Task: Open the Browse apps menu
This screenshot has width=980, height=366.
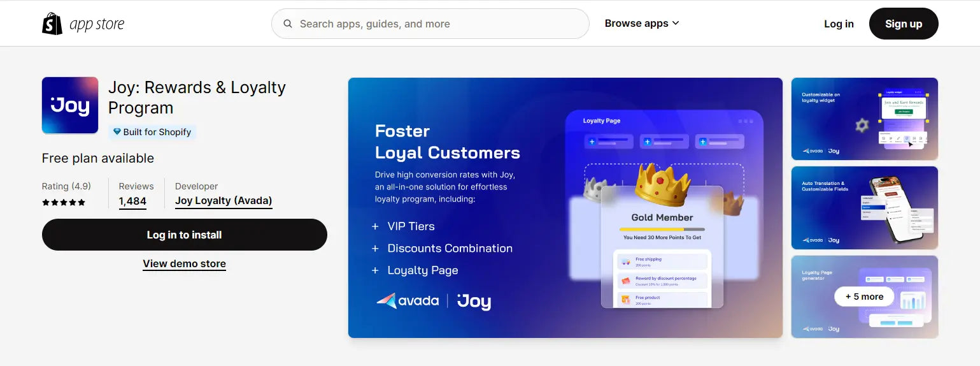Action: 642,24
